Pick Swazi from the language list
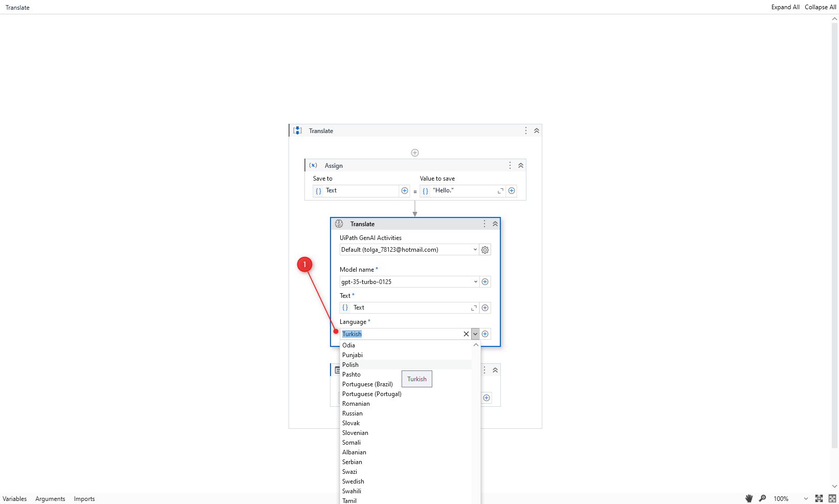Viewport: 839px width, 504px height. point(406,472)
